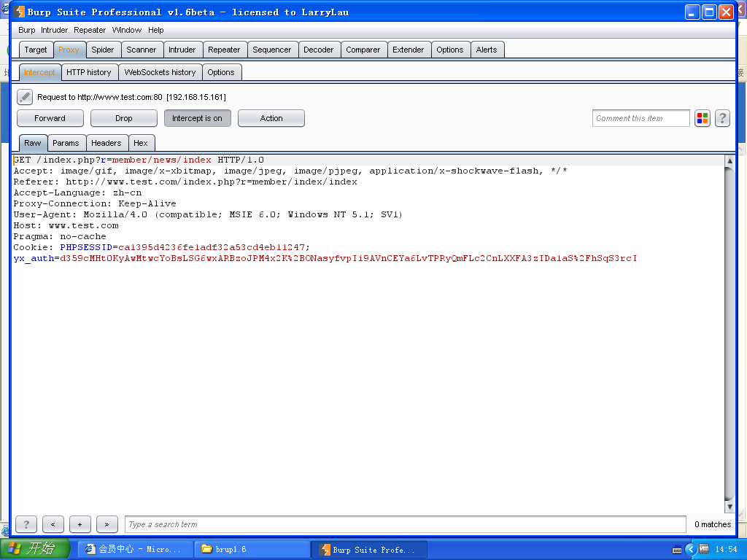This screenshot has width=747, height=560.
Task: Switch to the Sequencer tab
Action: coord(271,50)
